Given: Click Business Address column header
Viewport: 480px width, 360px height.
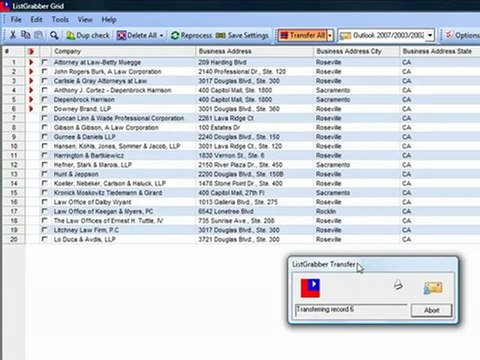Looking at the screenshot, I should 255,51.
